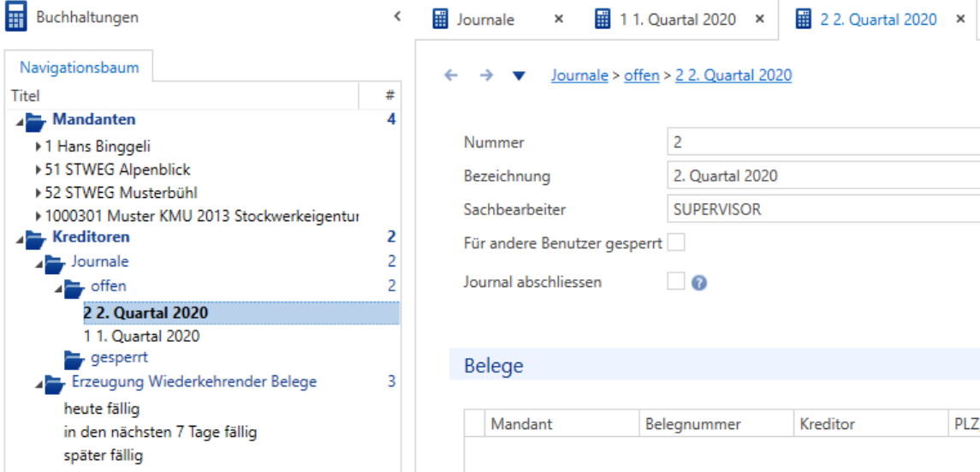Sort by the # column header
This screenshot has width=980, height=472.
click(380, 96)
